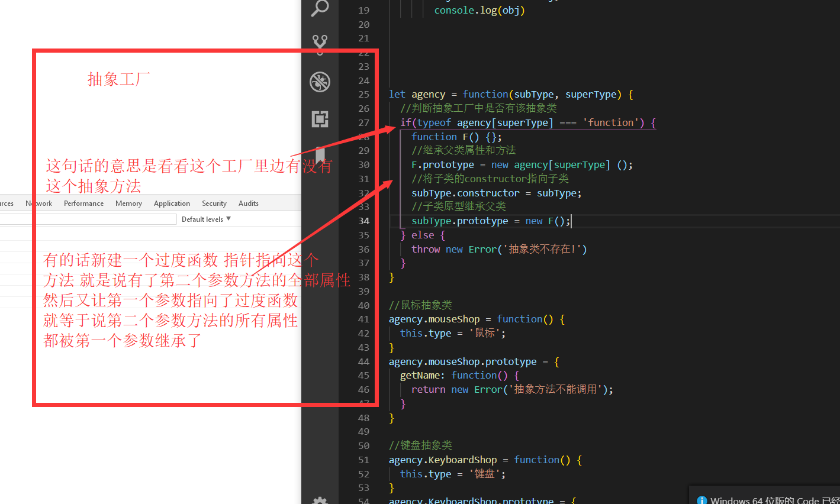This screenshot has height=504, width=840.
Task: Click 'getName: function()' line
Action: (x=459, y=376)
